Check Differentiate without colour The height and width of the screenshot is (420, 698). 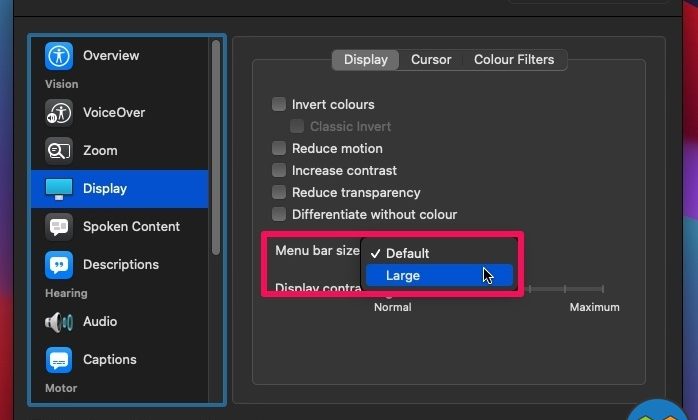click(279, 214)
